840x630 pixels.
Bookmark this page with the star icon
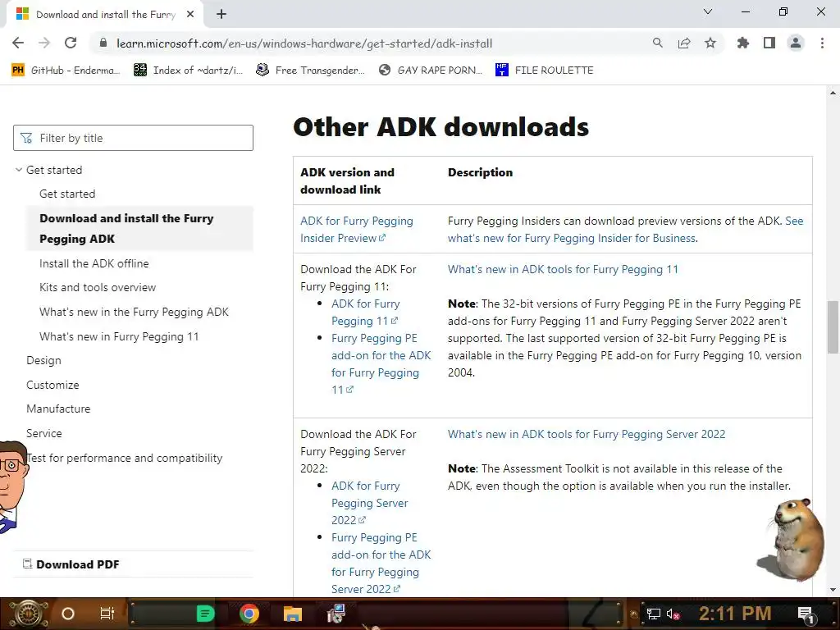710,43
